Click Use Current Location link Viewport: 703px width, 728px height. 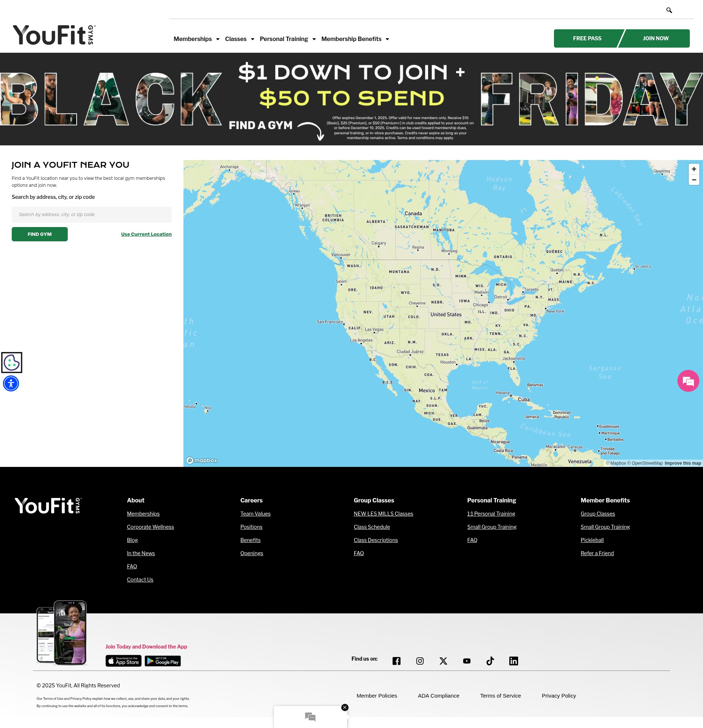point(146,234)
